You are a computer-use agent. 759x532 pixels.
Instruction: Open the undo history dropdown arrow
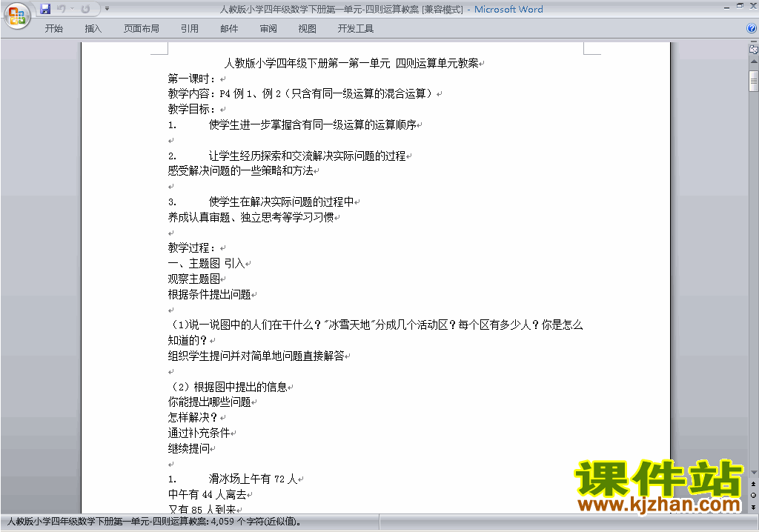72,9
